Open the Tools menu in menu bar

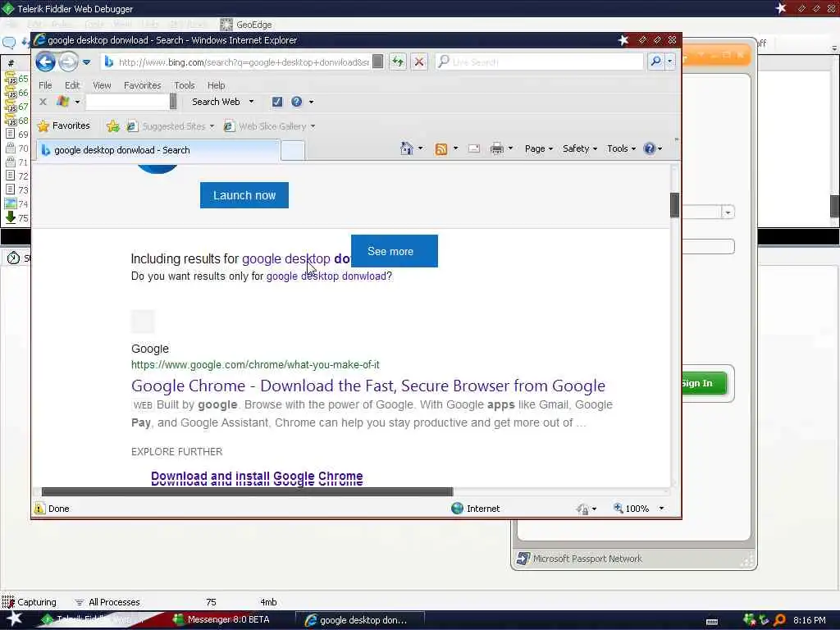[185, 85]
